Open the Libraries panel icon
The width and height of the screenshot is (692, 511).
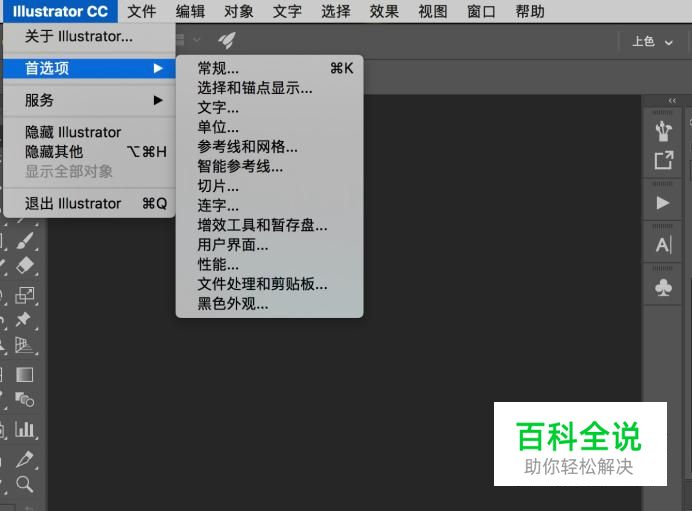[663, 131]
